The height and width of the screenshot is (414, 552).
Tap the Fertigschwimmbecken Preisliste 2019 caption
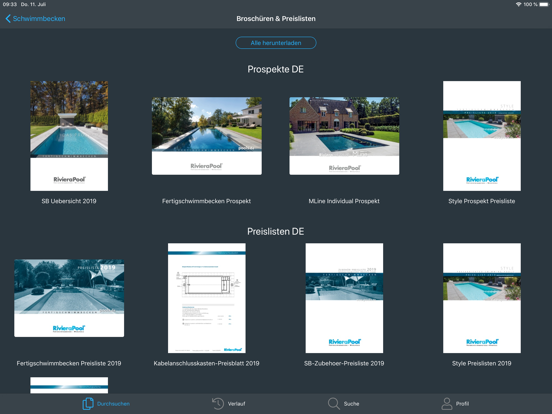69,363
